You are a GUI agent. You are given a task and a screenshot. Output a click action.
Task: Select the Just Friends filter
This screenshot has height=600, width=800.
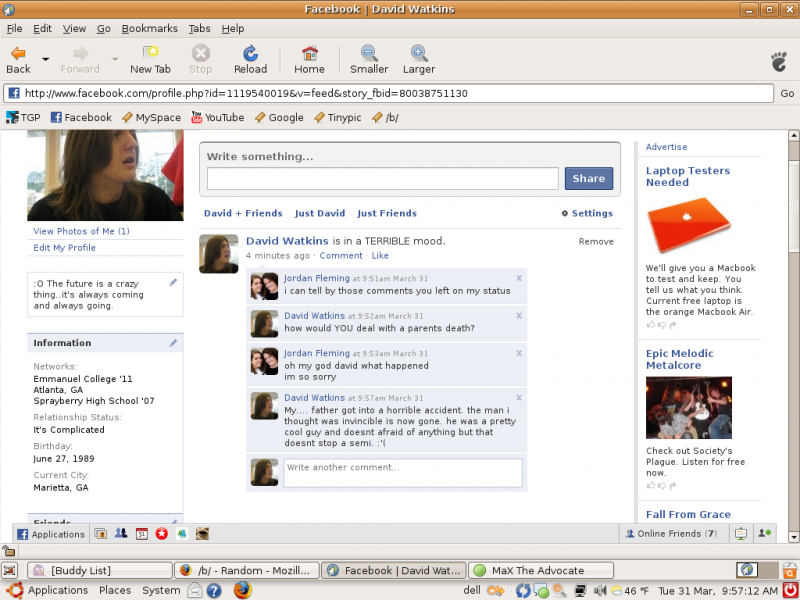(x=387, y=213)
